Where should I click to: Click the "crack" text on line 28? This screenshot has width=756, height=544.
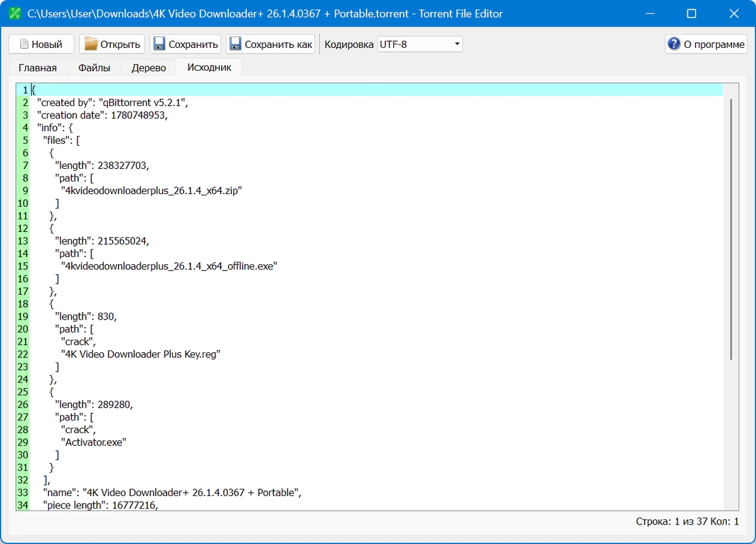tap(79, 430)
